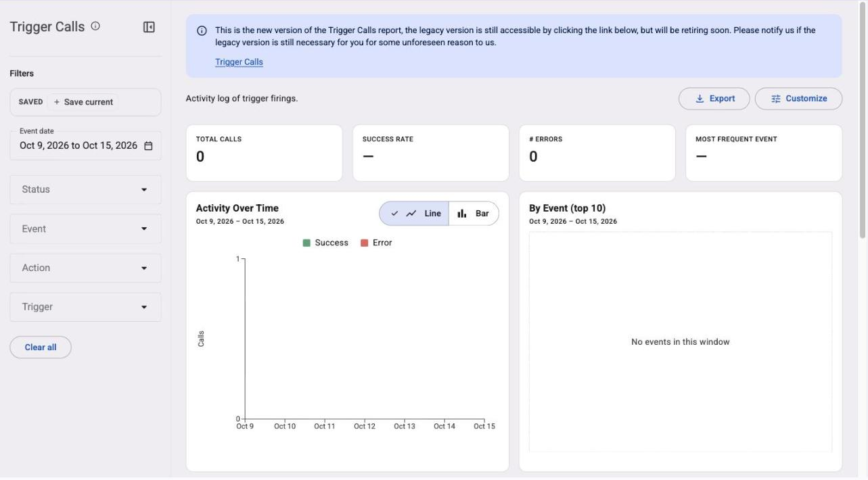
Task: Click the 'Activity log of trigger firings.' text
Action: tap(242, 99)
